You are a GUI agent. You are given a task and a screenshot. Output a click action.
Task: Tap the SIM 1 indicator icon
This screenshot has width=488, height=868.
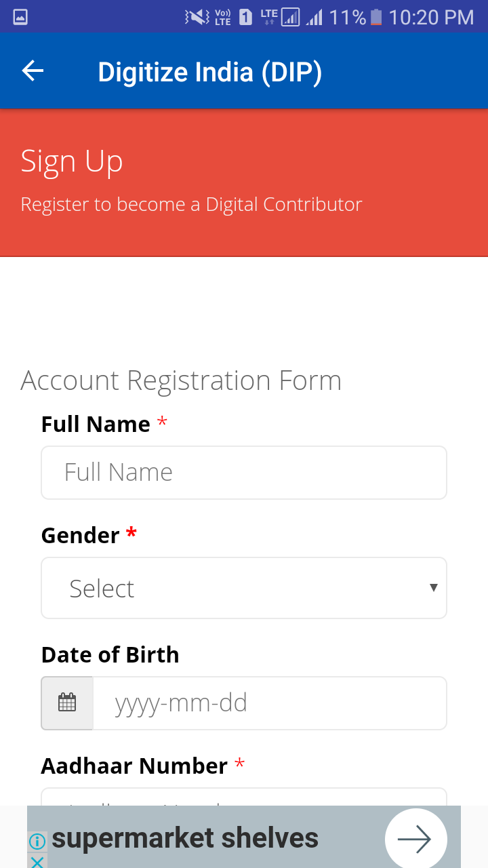point(245,17)
